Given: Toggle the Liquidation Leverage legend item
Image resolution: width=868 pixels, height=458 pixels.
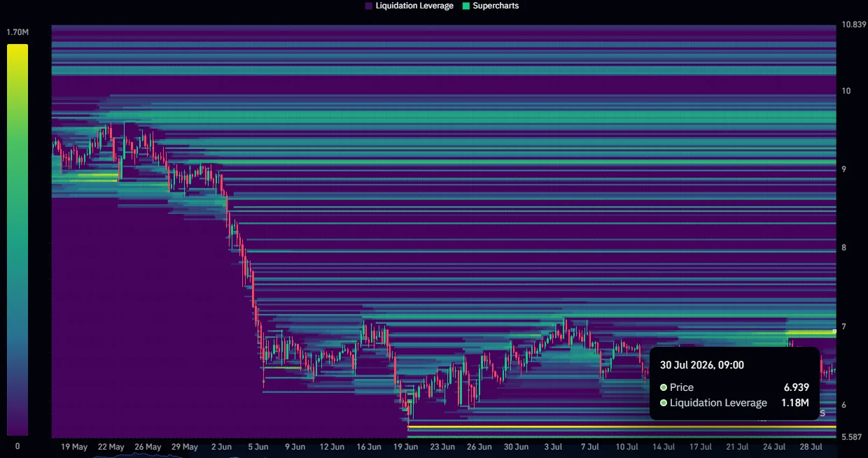Looking at the screenshot, I should (x=409, y=6).
